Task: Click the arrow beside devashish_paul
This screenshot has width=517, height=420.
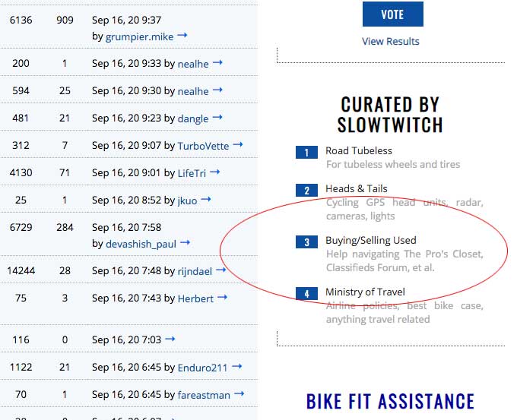Action: 185,242
